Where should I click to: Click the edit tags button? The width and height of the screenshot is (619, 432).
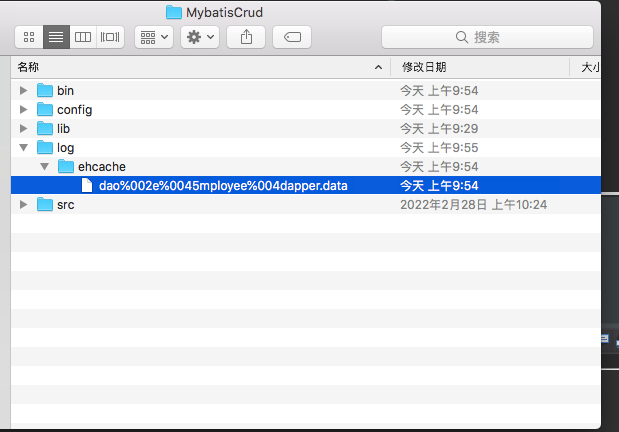click(292, 37)
